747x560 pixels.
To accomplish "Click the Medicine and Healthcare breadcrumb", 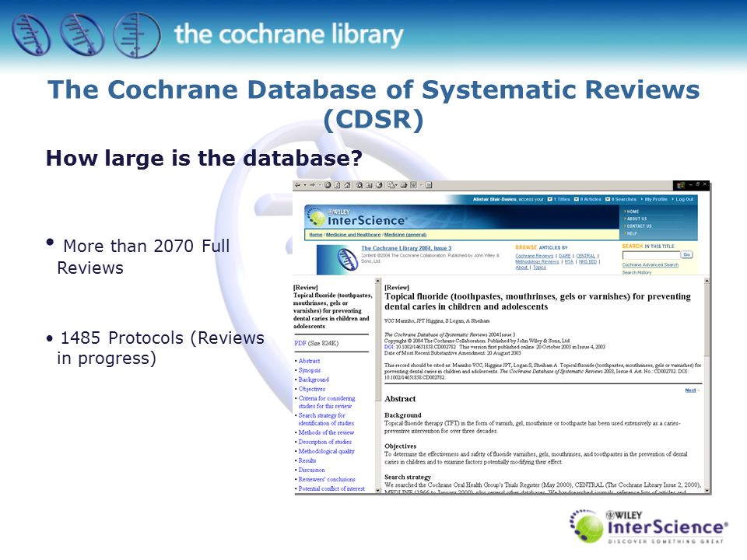I will click(x=353, y=235).
